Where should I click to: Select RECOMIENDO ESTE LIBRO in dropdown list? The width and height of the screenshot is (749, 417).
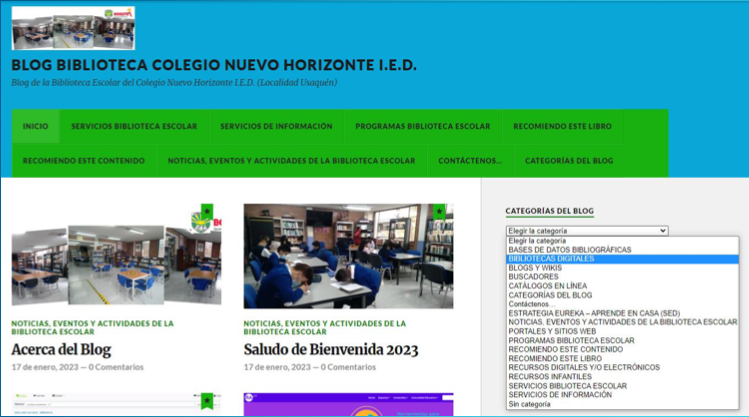(622, 359)
